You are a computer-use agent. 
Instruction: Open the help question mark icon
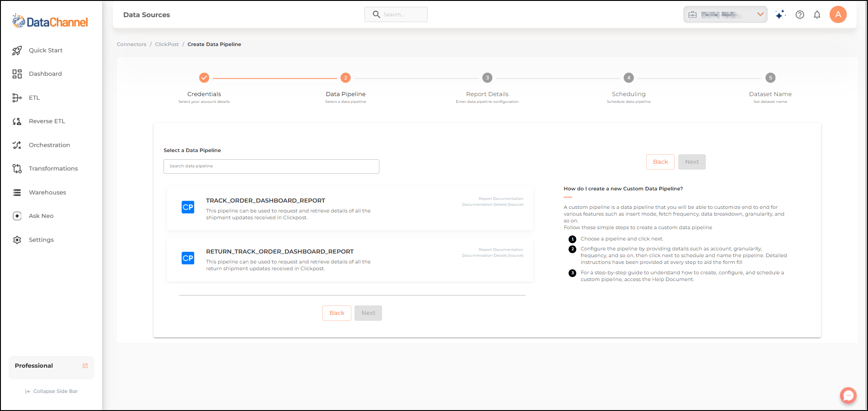tap(800, 14)
